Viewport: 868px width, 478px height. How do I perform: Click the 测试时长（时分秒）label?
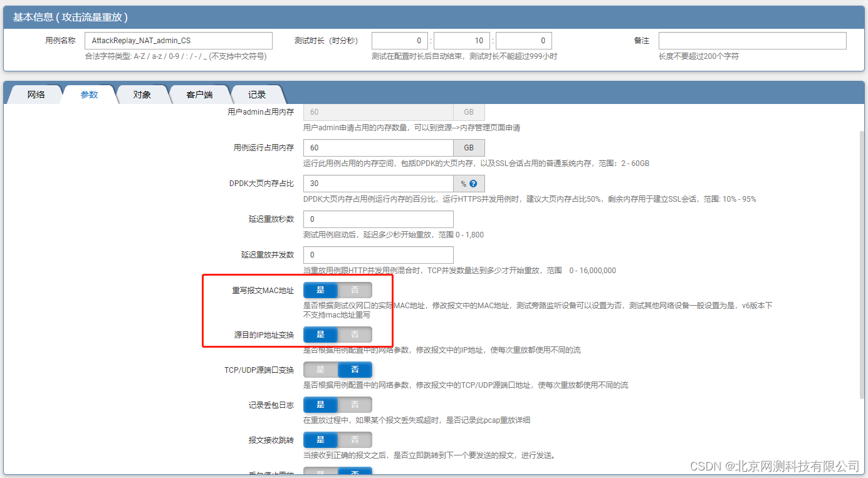pyautogui.click(x=326, y=41)
